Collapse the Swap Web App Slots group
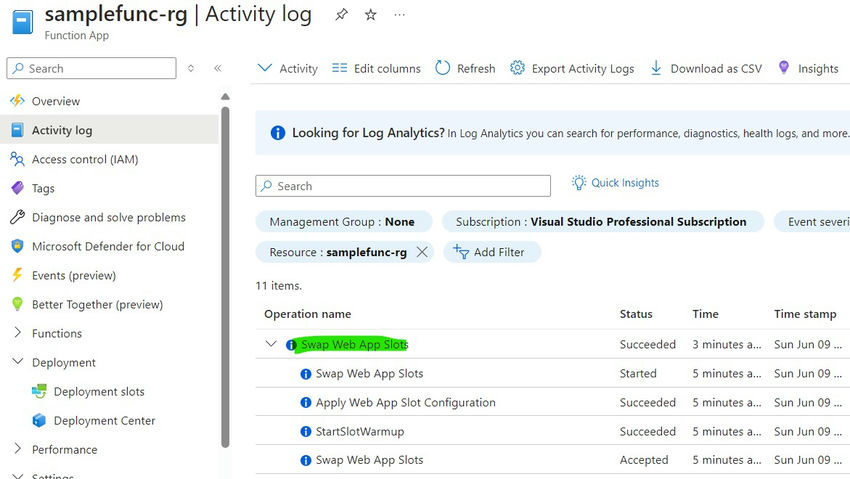Viewport: 850px width, 479px height. pos(271,344)
